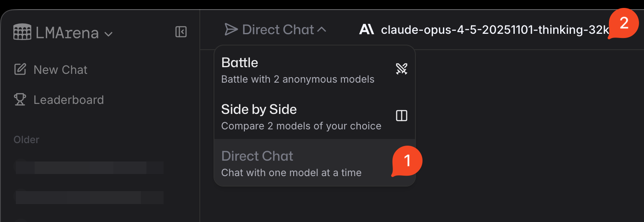Open the LMArena dropdown chevron

(109, 34)
